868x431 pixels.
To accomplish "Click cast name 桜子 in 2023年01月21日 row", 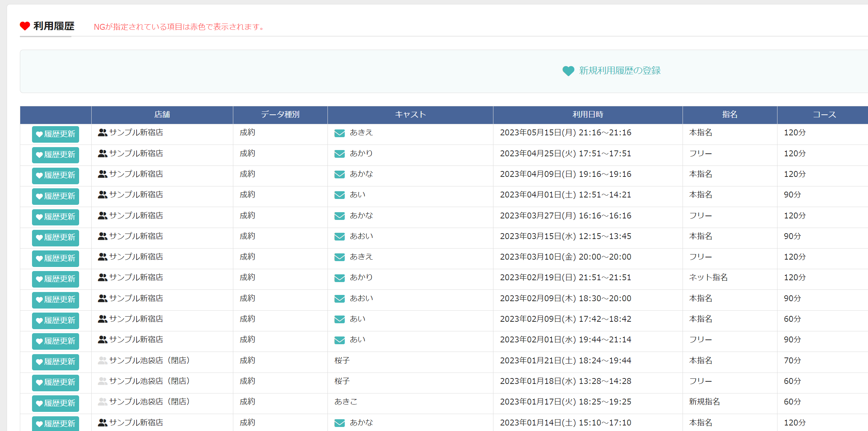I will pos(342,360).
